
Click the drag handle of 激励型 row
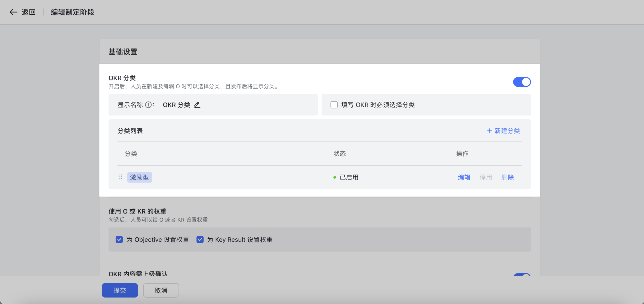121,177
